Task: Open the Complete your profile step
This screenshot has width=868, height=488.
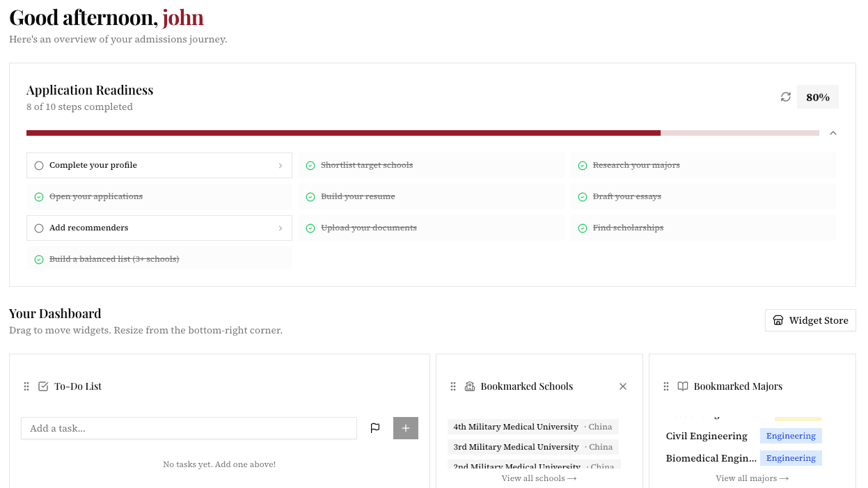Action: pyautogui.click(x=159, y=166)
